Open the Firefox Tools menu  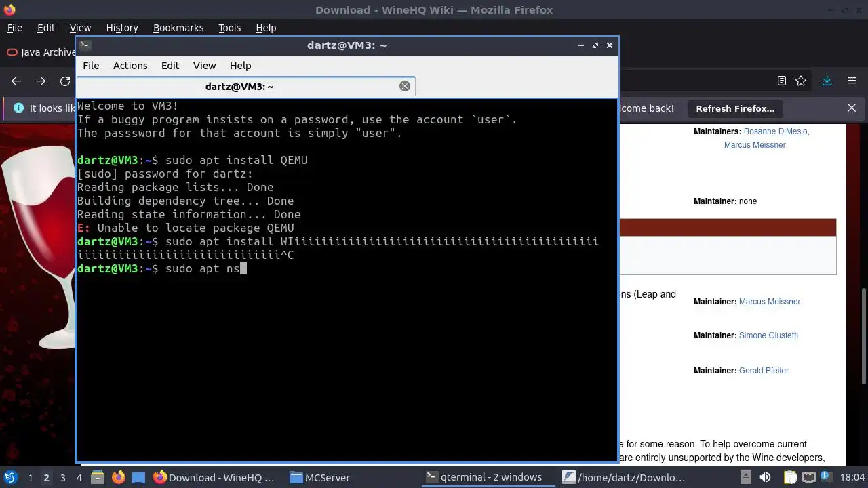click(229, 28)
